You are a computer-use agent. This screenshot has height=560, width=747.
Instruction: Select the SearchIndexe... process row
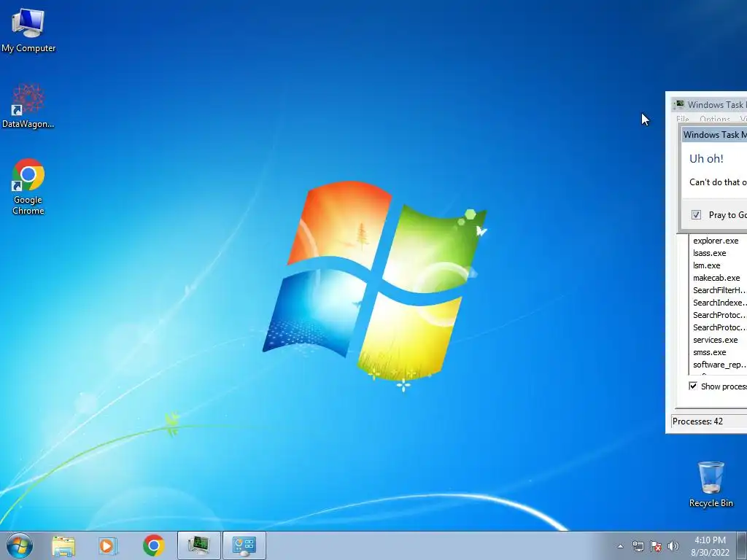tap(719, 303)
